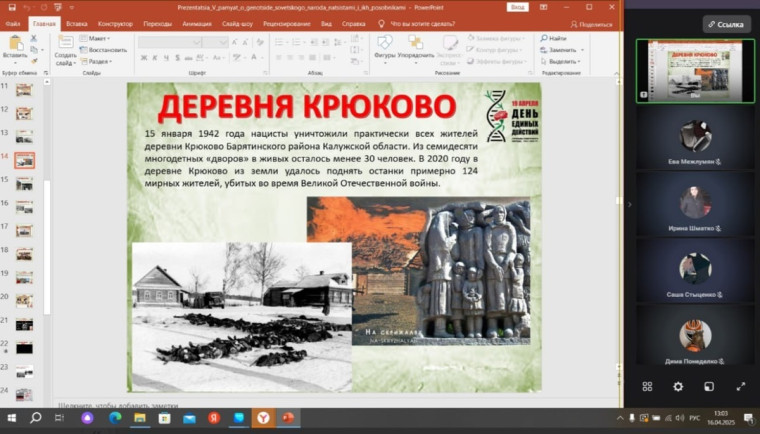The width and height of the screenshot is (760, 434).
Task: Click the Paste (Вставить) clipboard icon
Action: (16, 44)
